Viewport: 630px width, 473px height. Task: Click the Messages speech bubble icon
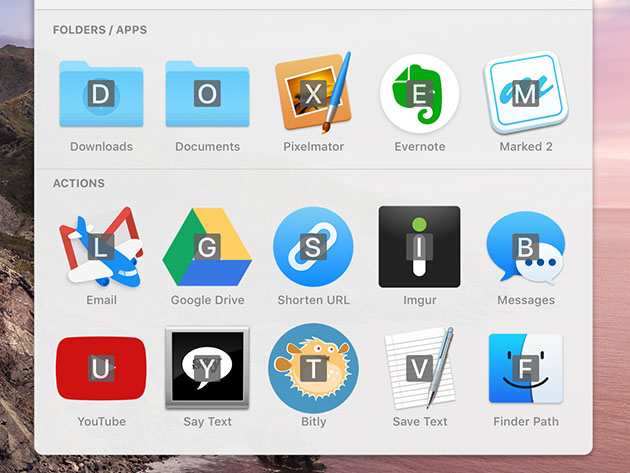tap(526, 248)
